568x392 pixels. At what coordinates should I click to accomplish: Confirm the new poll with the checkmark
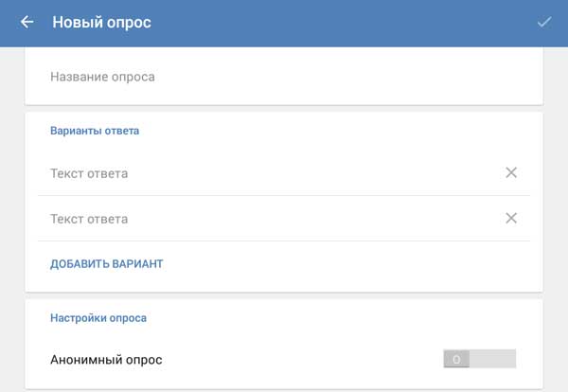point(543,22)
